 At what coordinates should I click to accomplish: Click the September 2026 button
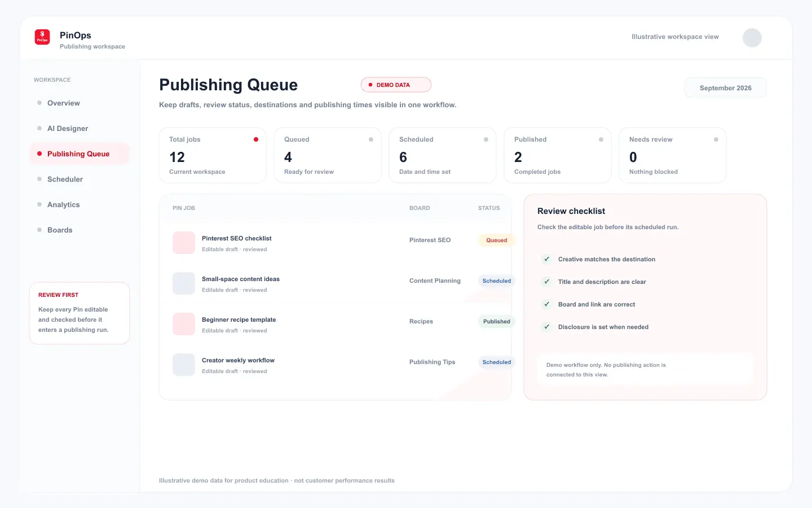[x=725, y=88]
